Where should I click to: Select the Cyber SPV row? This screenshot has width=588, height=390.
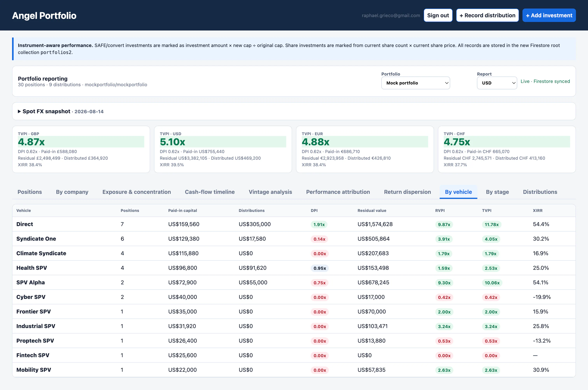(294, 297)
